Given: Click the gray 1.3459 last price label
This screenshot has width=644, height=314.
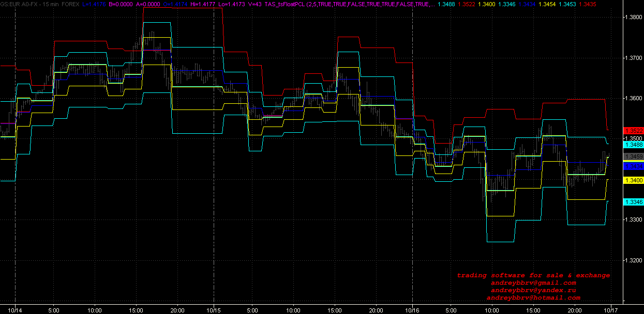Looking at the screenshot, I should coord(633,156).
